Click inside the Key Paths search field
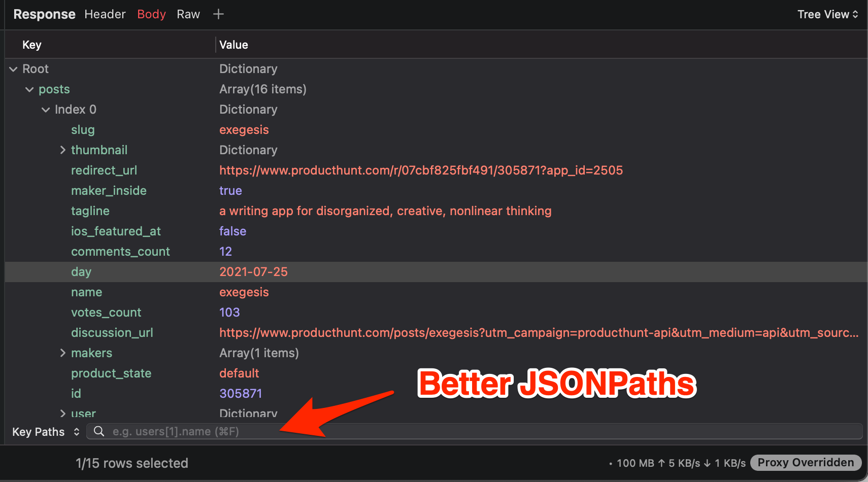This screenshot has width=868, height=482. coord(355,431)
